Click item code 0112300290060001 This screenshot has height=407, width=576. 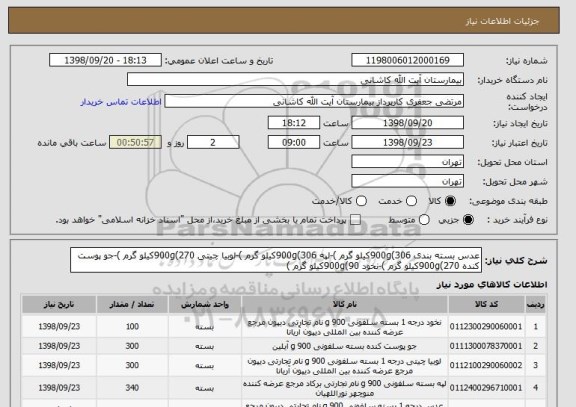point(486,327)
